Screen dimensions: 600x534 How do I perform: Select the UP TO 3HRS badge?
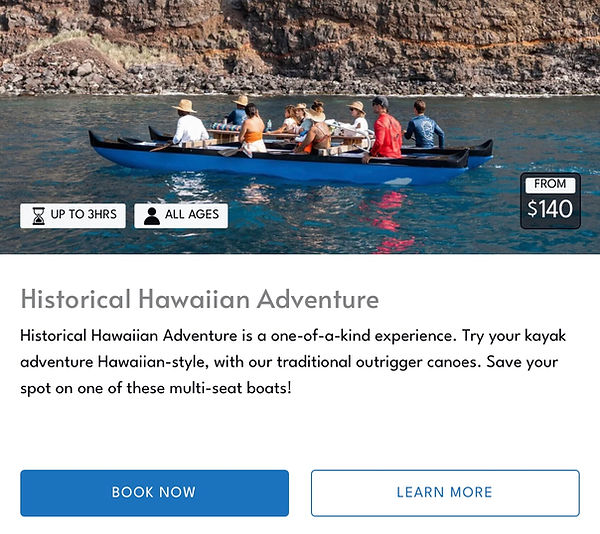73,216
